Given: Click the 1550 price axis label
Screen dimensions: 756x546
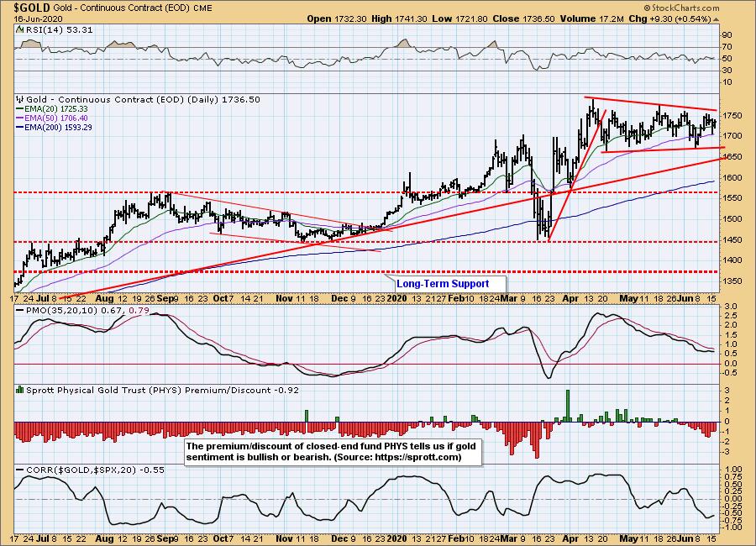Looking at the screenshot, I should (x=732, y=198).
